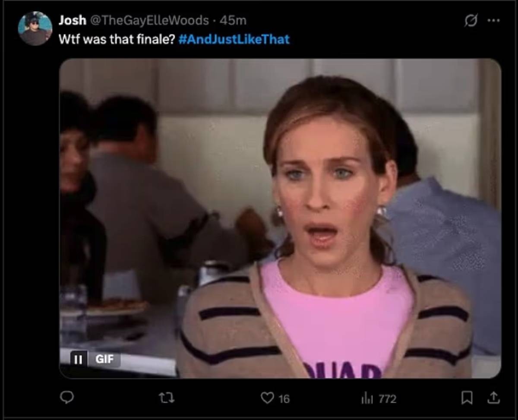The image size is (518, 420).
Task: Open view analytics bar chart icon
Action: pos(366,398)
